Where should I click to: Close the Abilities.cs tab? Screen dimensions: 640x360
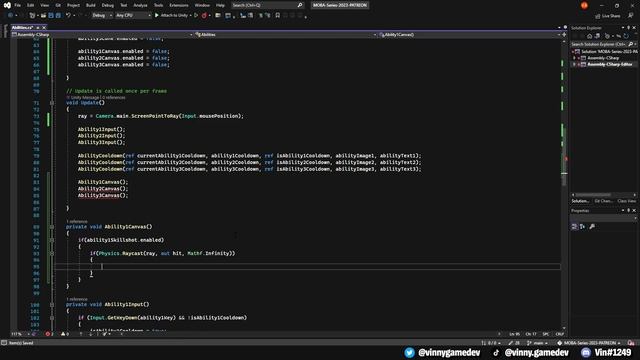(44, 27)
